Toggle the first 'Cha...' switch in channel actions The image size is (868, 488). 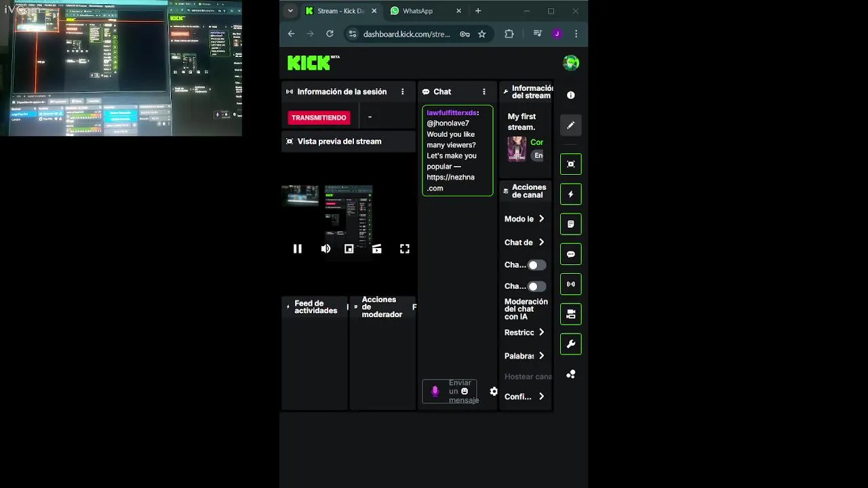click(536, 265)
